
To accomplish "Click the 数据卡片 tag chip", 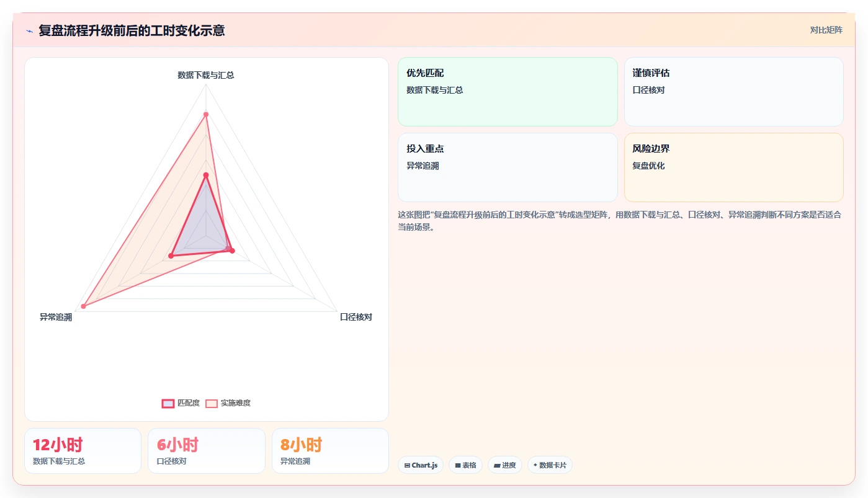I will [x=550, y=465].
